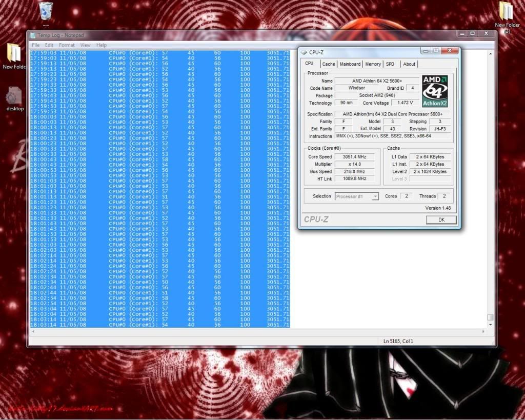Click the Name field AMD Athlon 64 X2 5600+
Image resolution: width=525 pixels, height=420 pixels.
click(377, 81)
